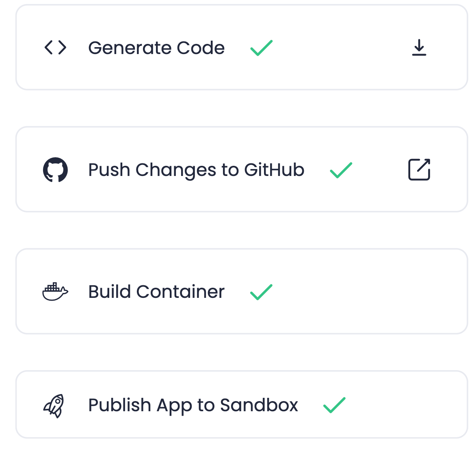The width and height of the screenshot is (476, 460).
Task: Click the Publish App to Sandbox checkmark
Action: pyautogui.click(x=334, y=405)
